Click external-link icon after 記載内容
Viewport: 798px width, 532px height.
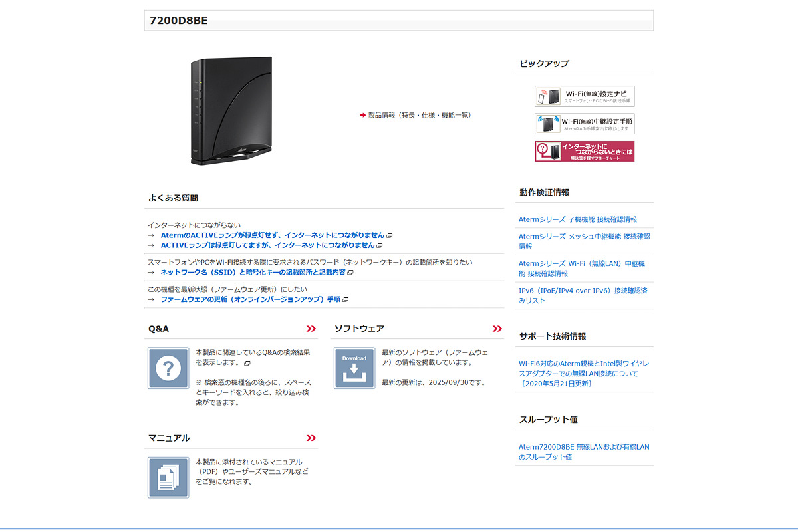click(x=350, y=273)
